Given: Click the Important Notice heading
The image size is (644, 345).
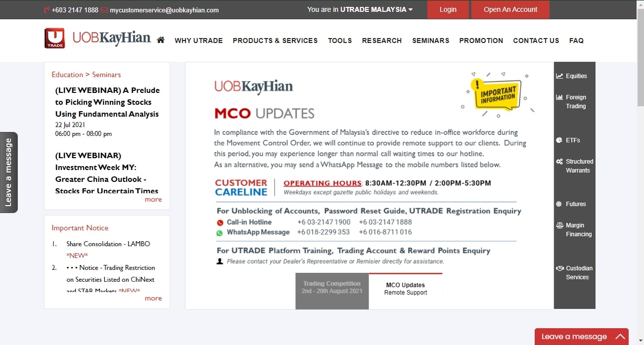Looking at the screenshot, I should [80, 228].
